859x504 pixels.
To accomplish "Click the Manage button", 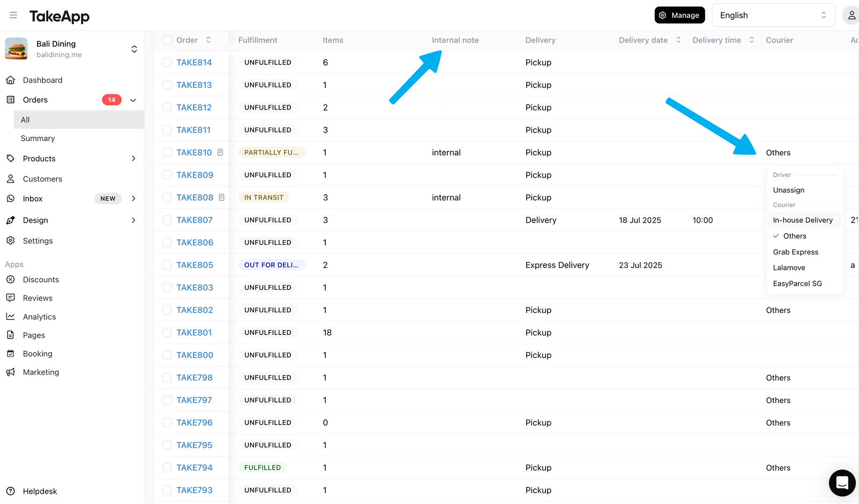I will 680,15.
